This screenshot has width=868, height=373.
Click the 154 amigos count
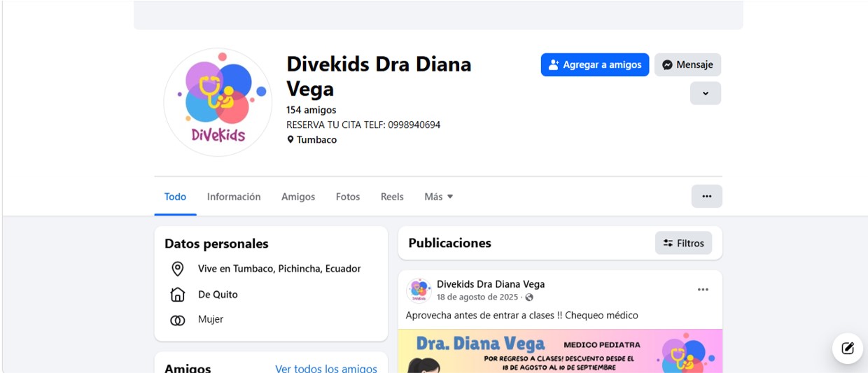point(311,110)
